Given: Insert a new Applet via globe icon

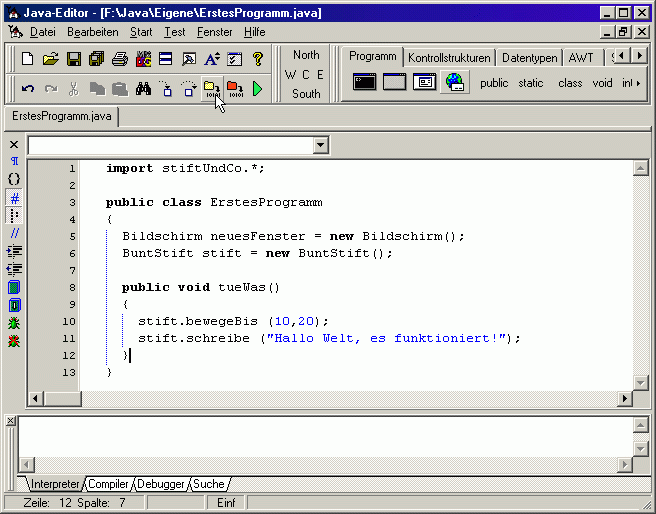Looking at the screenshot, I should tap(455, 82).
